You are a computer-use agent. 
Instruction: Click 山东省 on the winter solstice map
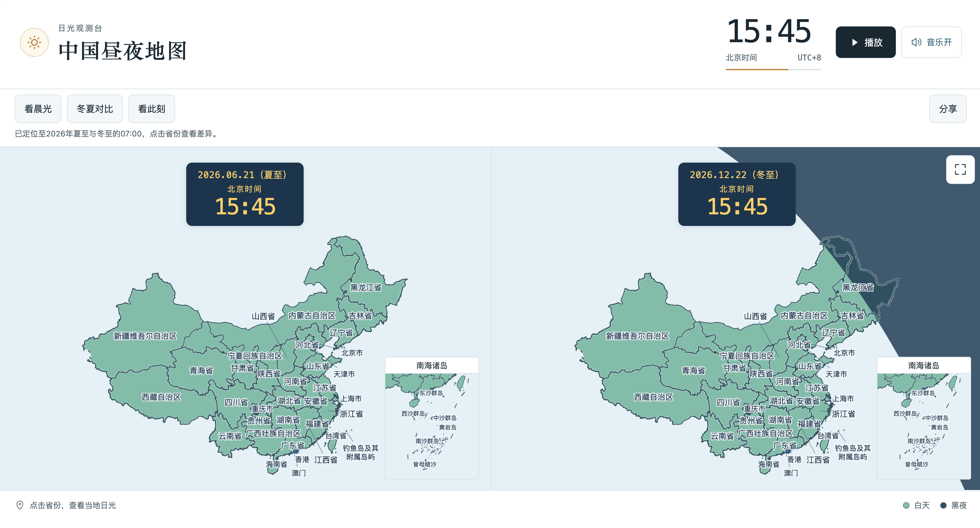click(810, 366)
